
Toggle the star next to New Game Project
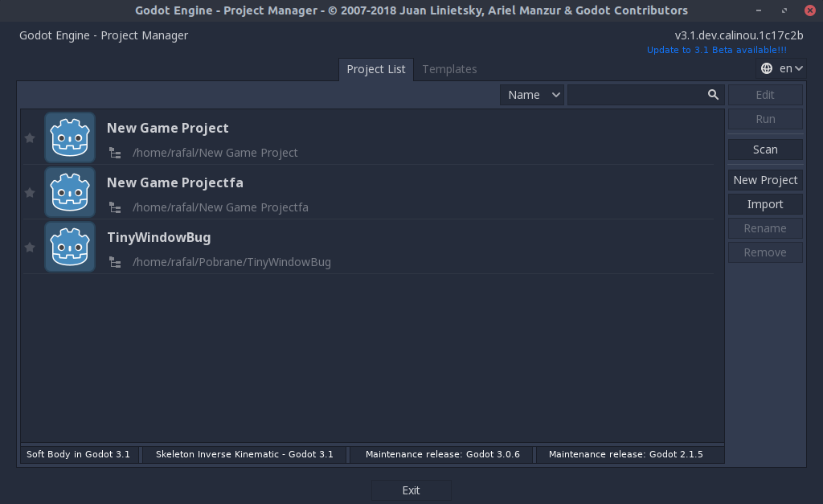click(30, 137)
